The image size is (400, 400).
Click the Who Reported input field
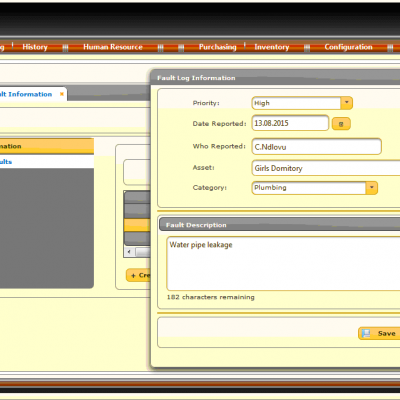point(316,147)
